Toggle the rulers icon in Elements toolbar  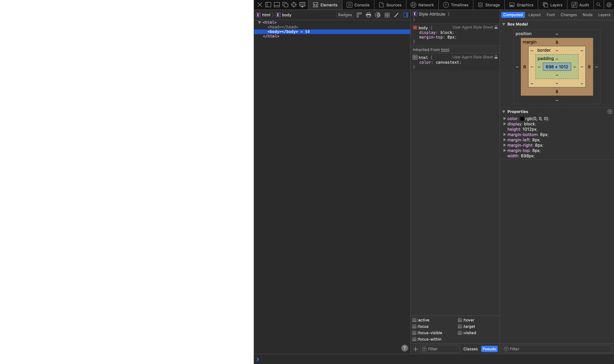tap(359, 15)
